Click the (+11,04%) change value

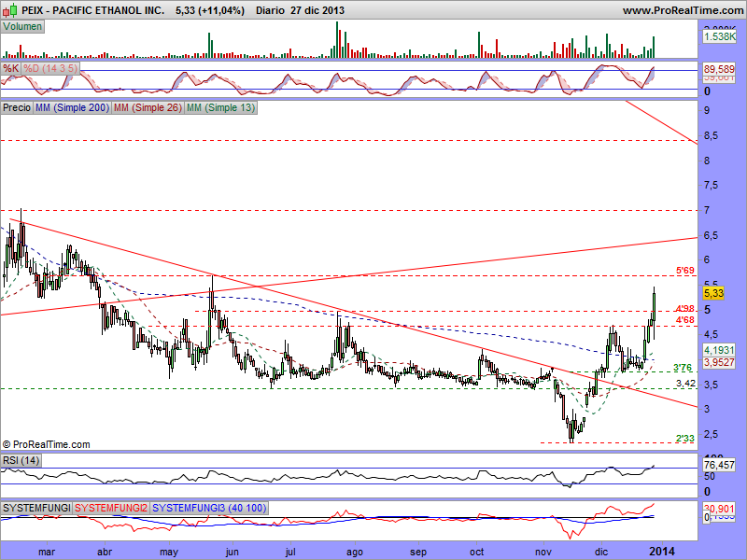click(222, 10)
